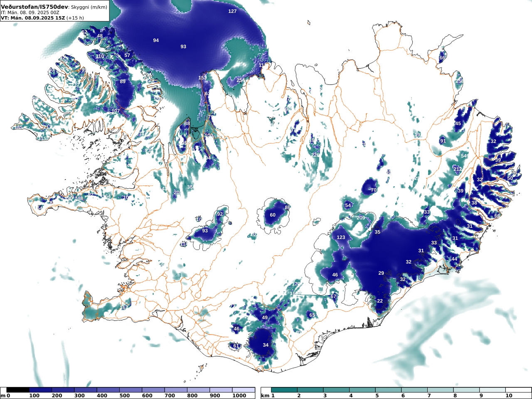
Task: Click the '1000' label on the m legend
Action: [239, 396]
